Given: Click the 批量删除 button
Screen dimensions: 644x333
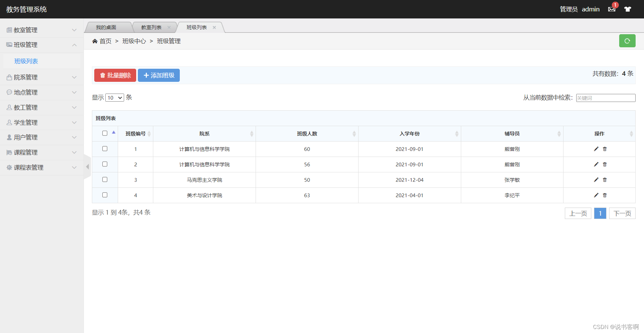Looking at the screenshot, I should (115, 75).
